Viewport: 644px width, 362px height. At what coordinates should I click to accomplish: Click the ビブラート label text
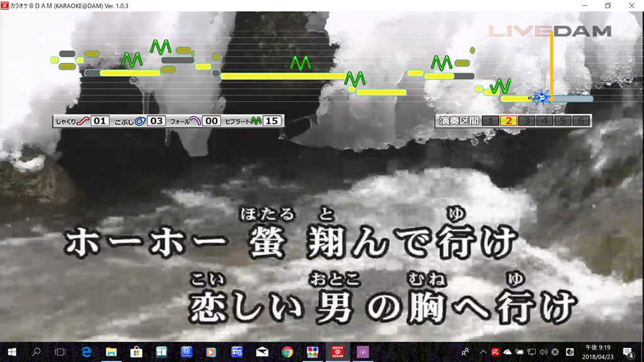pyautogui.click(x=237, y=121)
